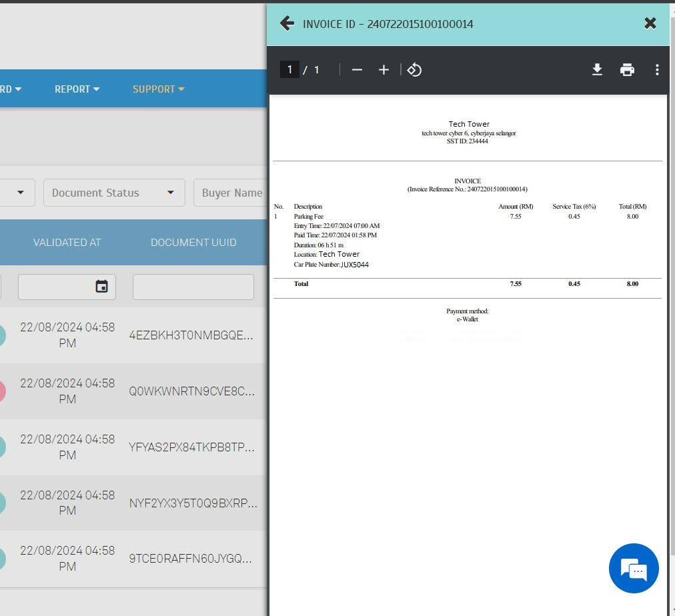Click the calendar icon in date filter

[101, 287]
